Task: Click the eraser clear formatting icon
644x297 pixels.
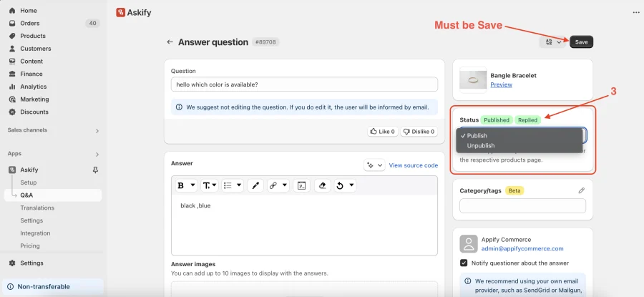Action: click(323, 185)
